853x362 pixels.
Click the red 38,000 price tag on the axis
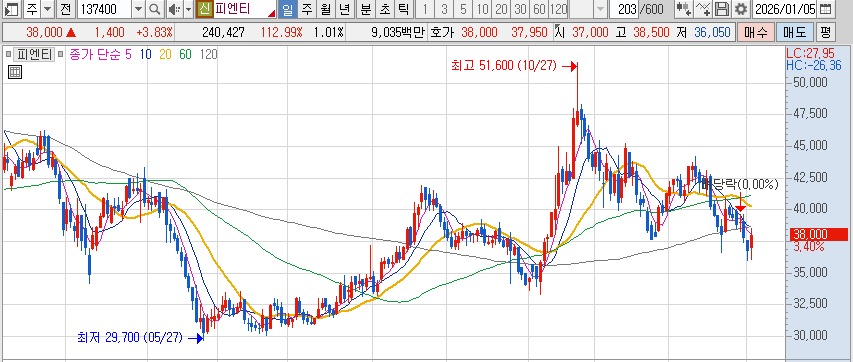(818, 235)
